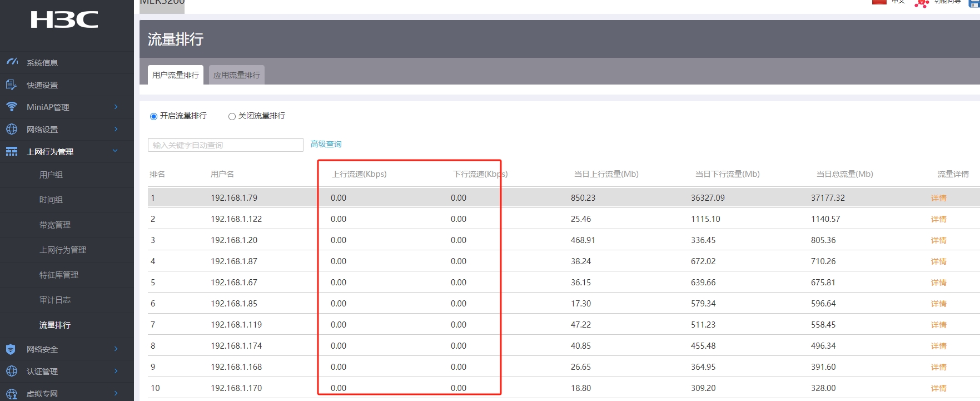Select user 192.168.1.119 cell
980x401 pixels.
click(236, 325)
